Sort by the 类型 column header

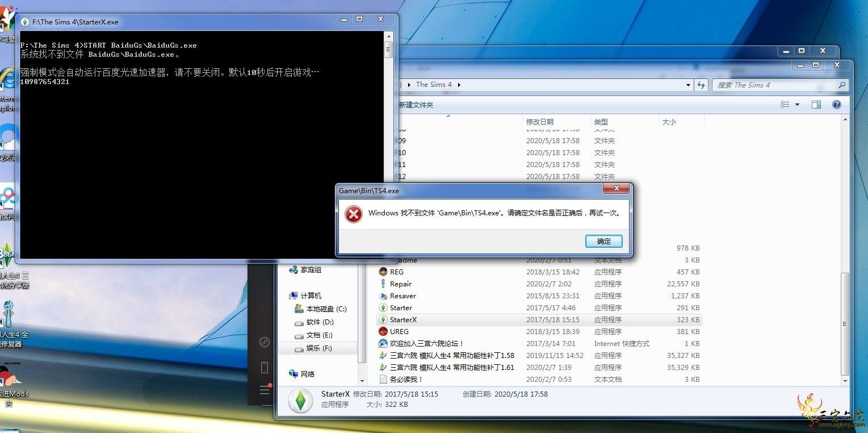click(601, 122)
